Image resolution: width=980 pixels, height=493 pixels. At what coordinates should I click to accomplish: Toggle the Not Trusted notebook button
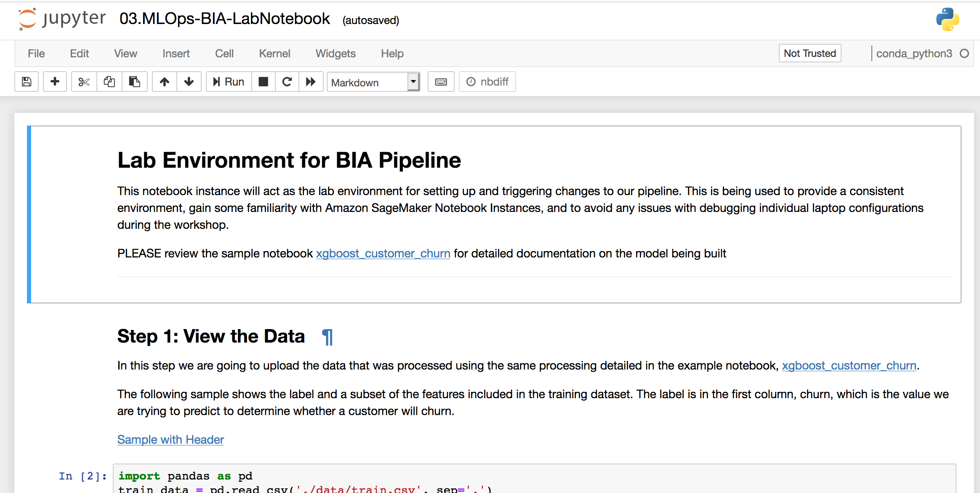click(810, 54)
